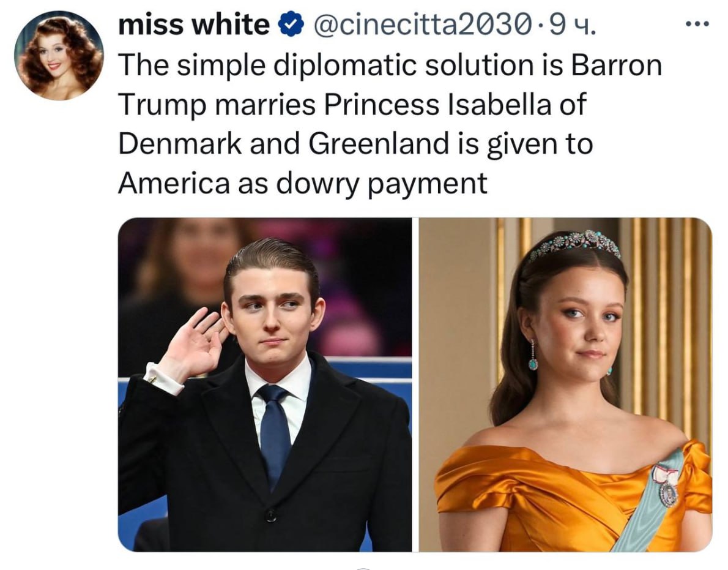The width and height of the screenshot is (728, 570).
Task: Click the phrase "dowry payment" in the tweet
Action: point(382,184)
